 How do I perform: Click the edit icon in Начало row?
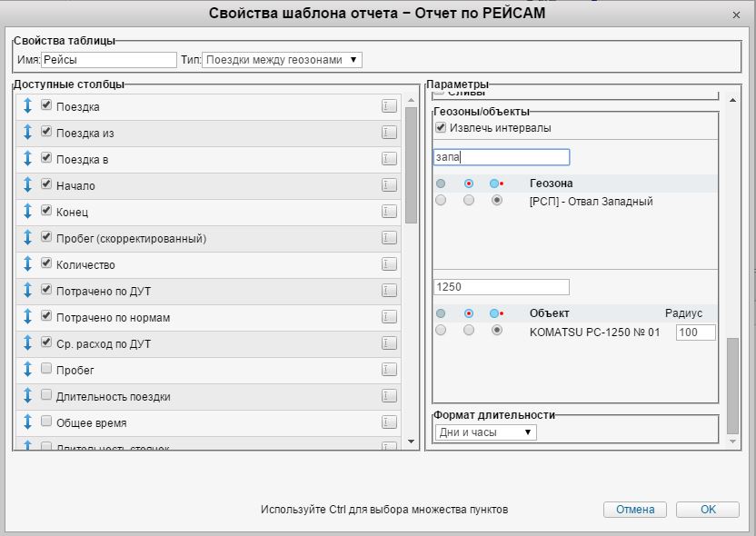point(389,185)
